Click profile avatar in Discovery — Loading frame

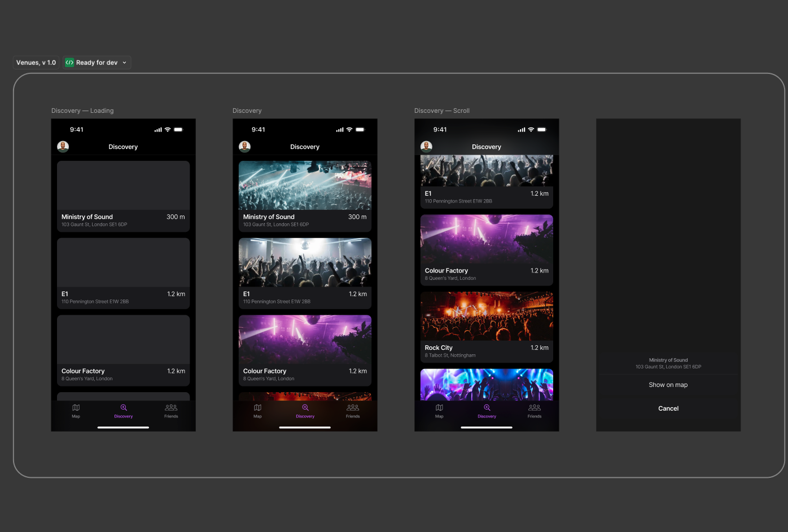pyautogui.click(x=63, y=147)
